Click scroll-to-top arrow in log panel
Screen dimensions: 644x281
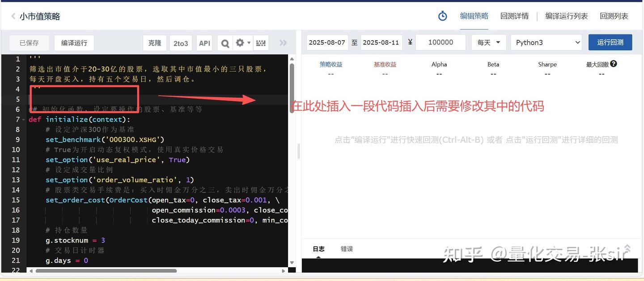point(627,248)
